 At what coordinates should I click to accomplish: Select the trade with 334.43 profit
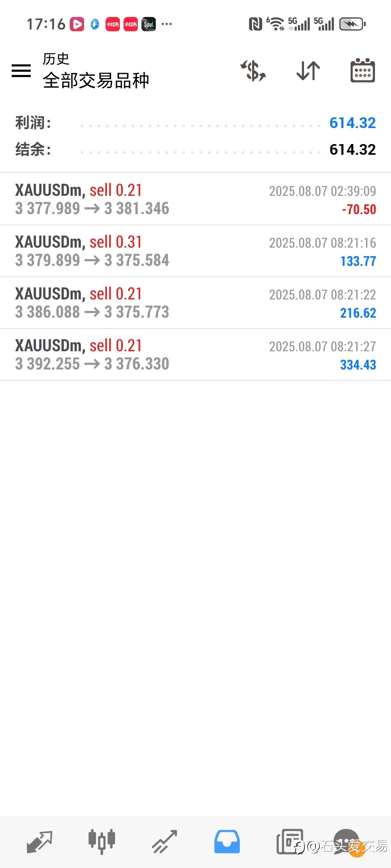tap(195, 355)
